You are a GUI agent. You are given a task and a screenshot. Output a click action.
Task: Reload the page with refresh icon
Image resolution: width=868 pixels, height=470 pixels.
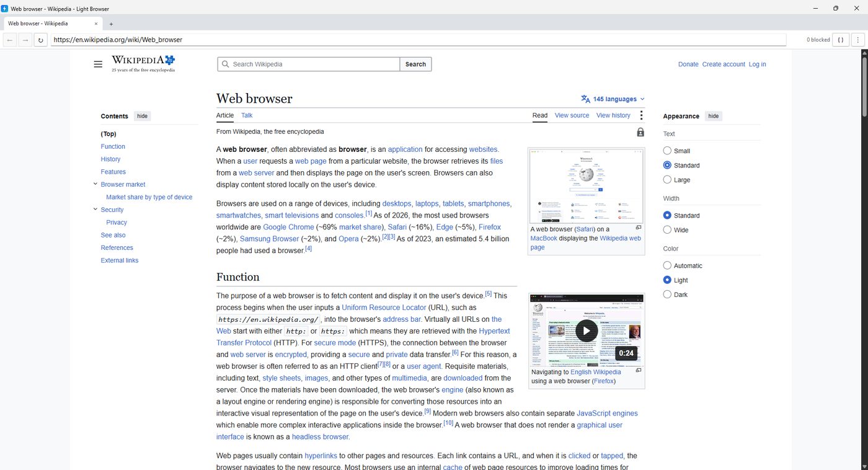click(x=40, y=40)
